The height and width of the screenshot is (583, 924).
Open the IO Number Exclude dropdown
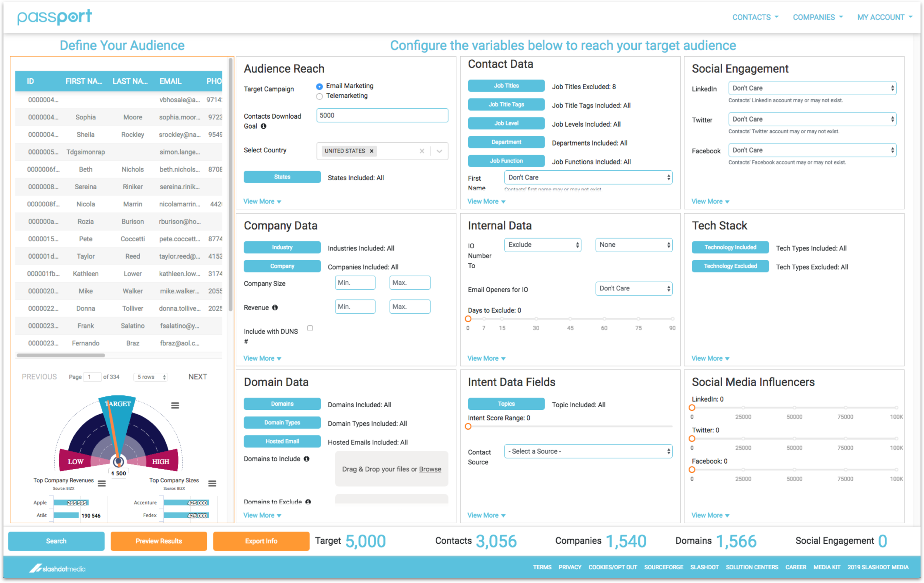coord(543,245)
